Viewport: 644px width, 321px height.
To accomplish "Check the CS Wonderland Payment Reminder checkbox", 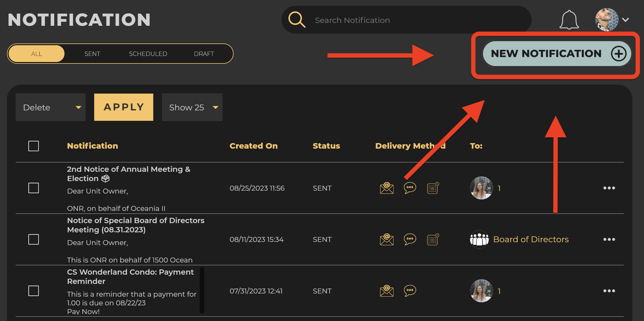I will pos(33,291).
